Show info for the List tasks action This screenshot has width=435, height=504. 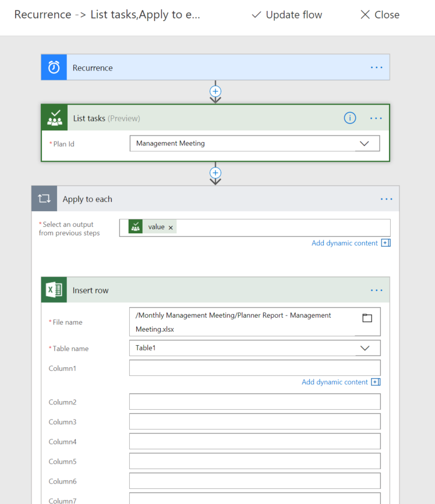click(350, 118)
